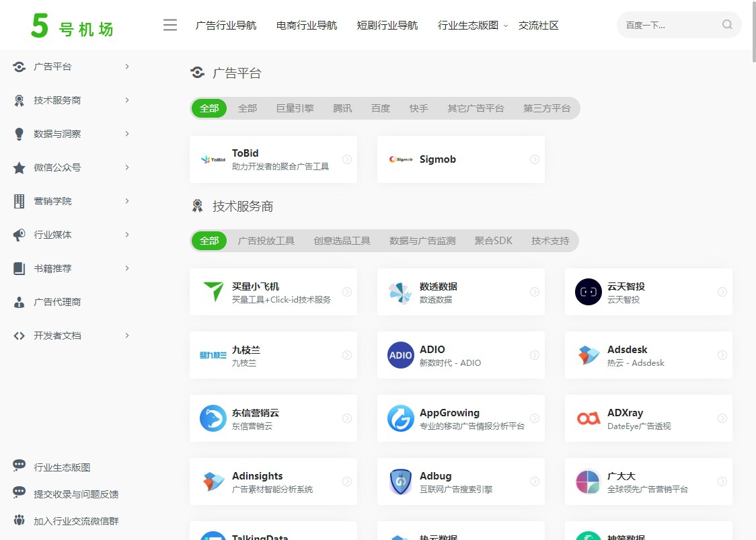Click the arrow on the ADXray card
The height and width of the screenshot is (540, 756).
pos(722,418)
